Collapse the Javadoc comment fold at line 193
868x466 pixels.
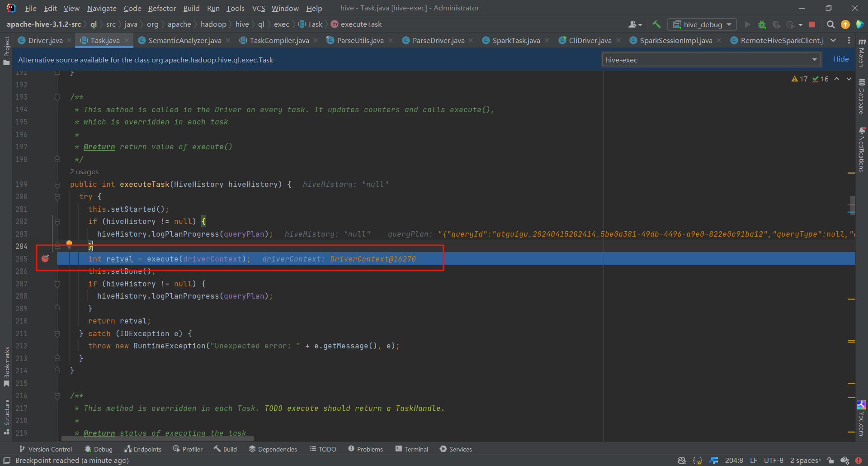(57, 97)
